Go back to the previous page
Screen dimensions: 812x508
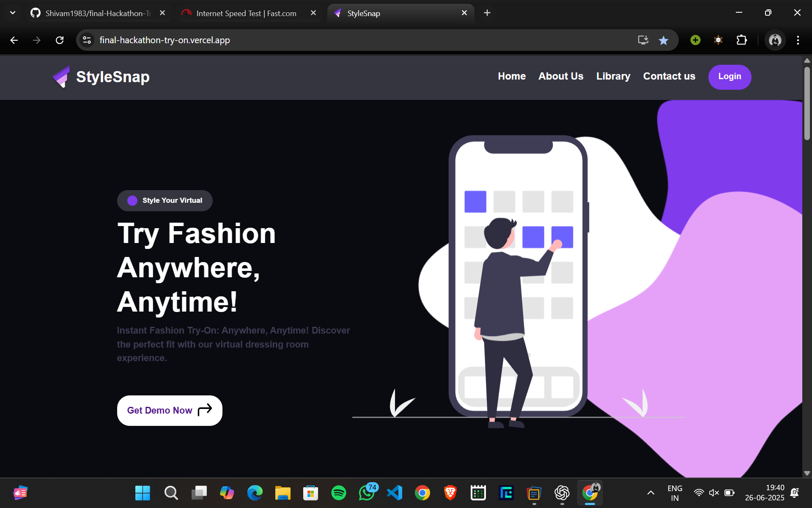[14, 40]
